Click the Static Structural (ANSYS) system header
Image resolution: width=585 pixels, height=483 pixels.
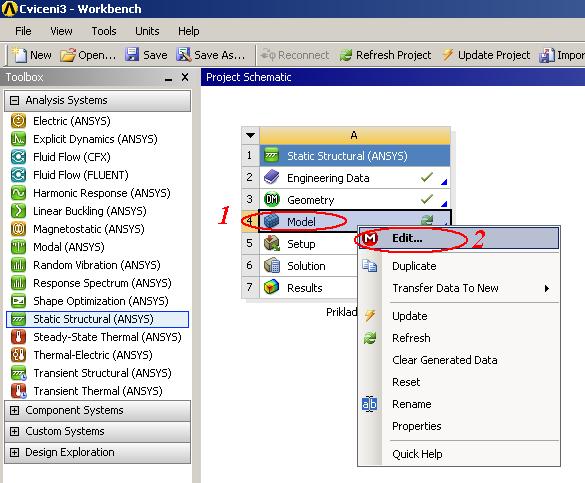point(354,156)
